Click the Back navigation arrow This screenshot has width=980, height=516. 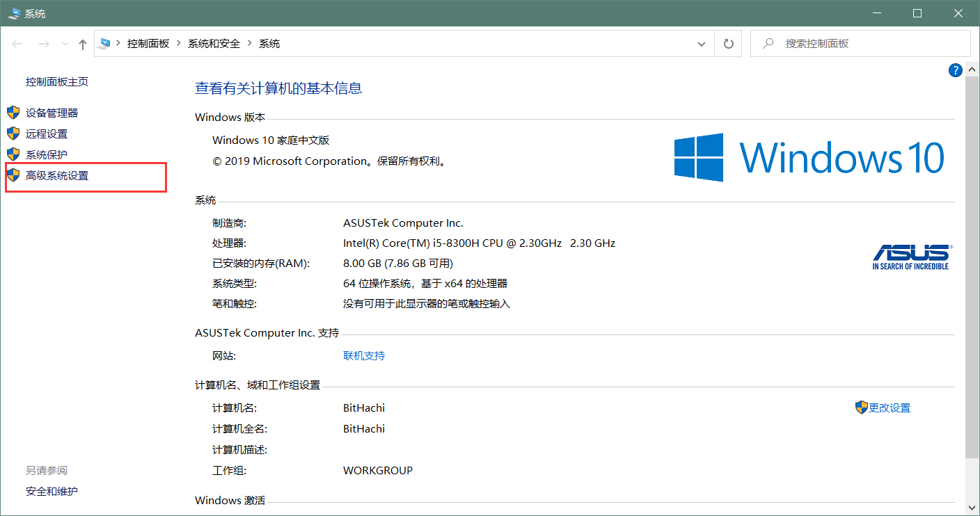[17, 44]
